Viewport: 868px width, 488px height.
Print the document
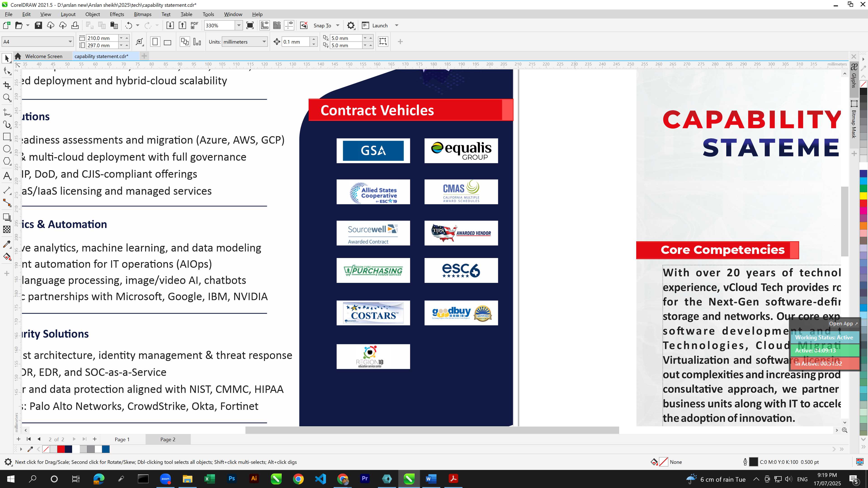tap(75, 25)
